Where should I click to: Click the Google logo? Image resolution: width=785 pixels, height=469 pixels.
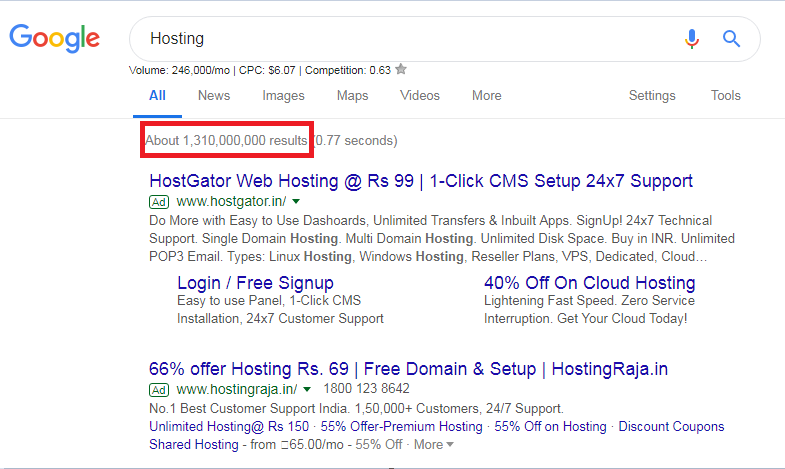click(55, 38)
